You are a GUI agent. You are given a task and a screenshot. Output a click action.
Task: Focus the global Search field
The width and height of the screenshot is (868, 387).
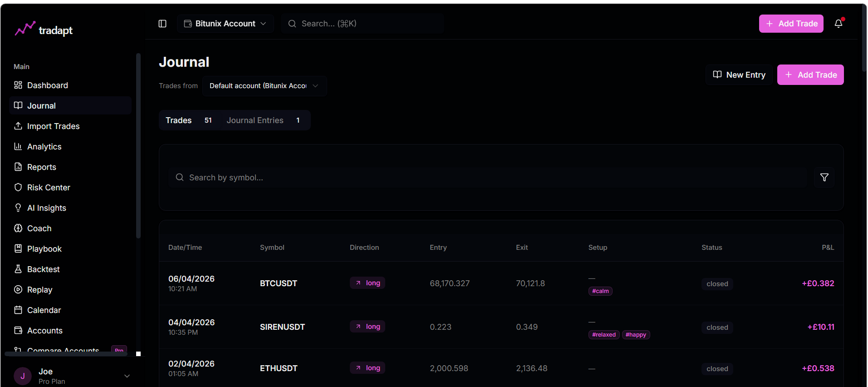pos(362,24)
